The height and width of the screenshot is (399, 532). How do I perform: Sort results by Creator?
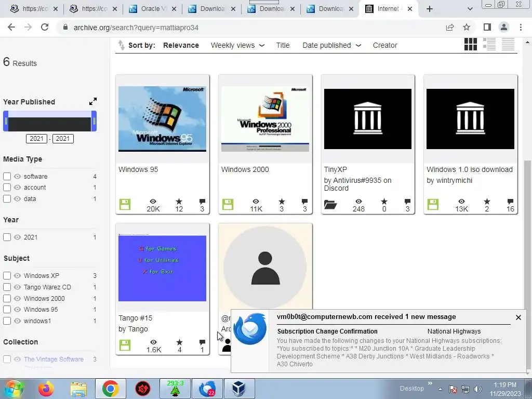[x=385, y=45]
